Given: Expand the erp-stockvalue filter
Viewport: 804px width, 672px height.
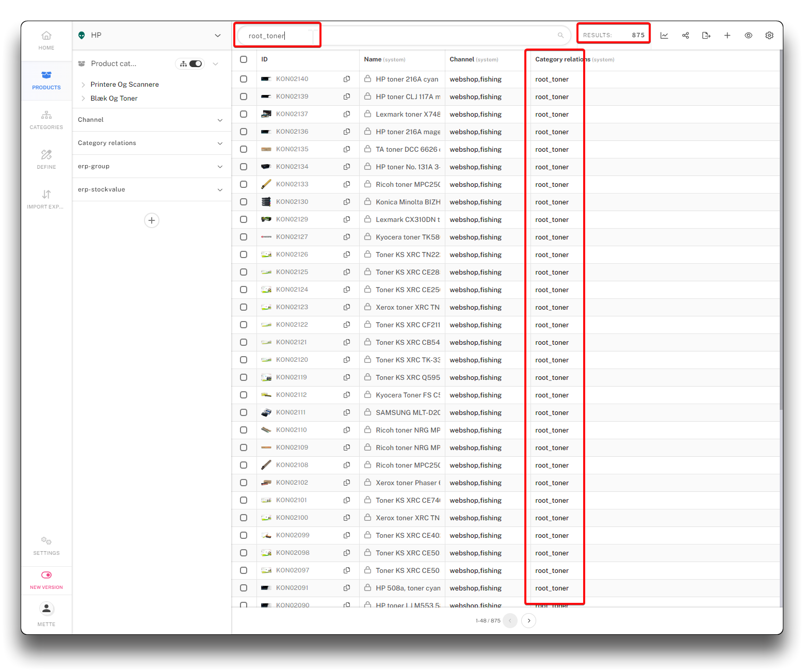Looking at the screenshot, I should 220,190.
